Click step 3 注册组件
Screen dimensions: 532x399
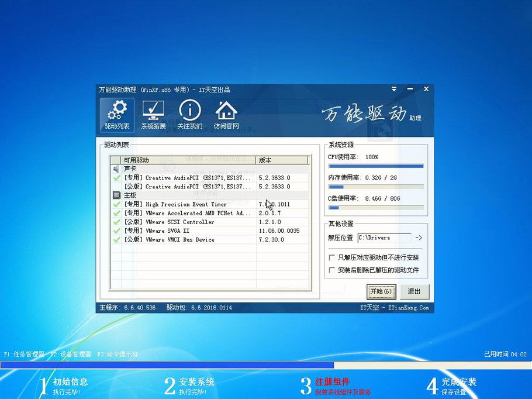pos(336,386)
